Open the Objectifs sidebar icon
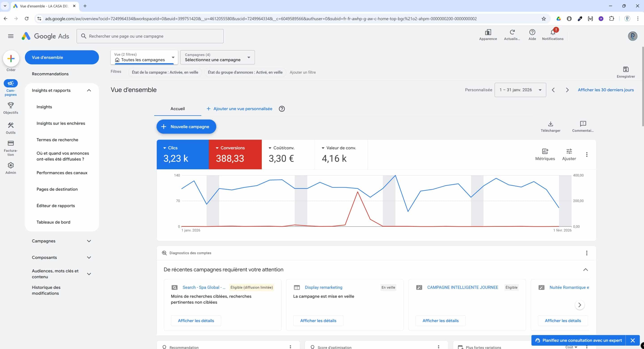 tap(11, 105)
